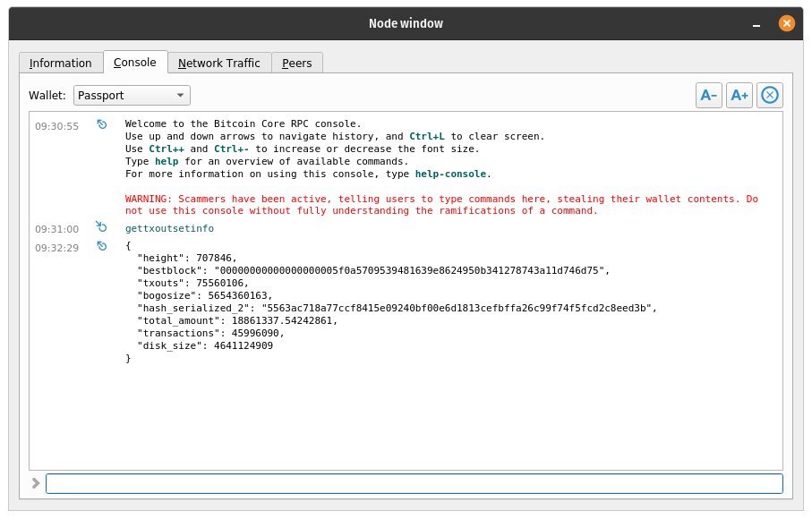Click the bold Ctrl++ shortcut text

(x=167, y=149)
